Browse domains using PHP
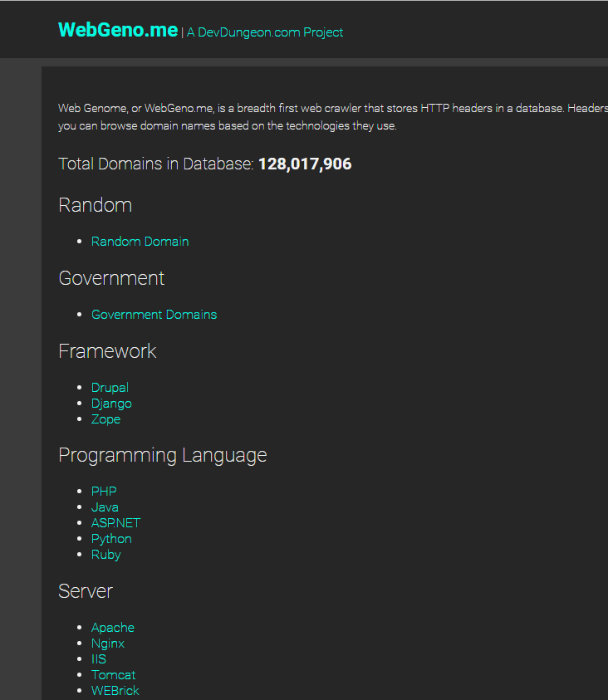 click(104, 492)
